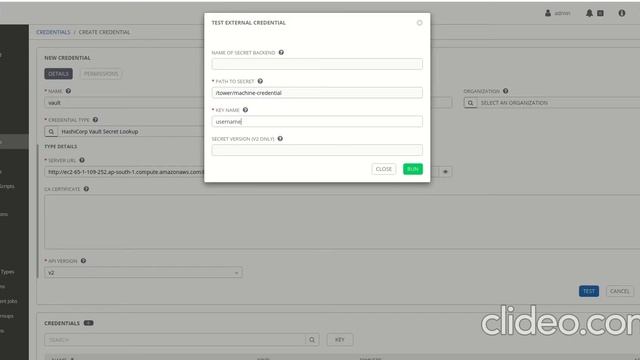Open help tooltip for Path to Secret
Viewport: 640px width, 360px height.
pyautogui.click(x=260, y=81)
